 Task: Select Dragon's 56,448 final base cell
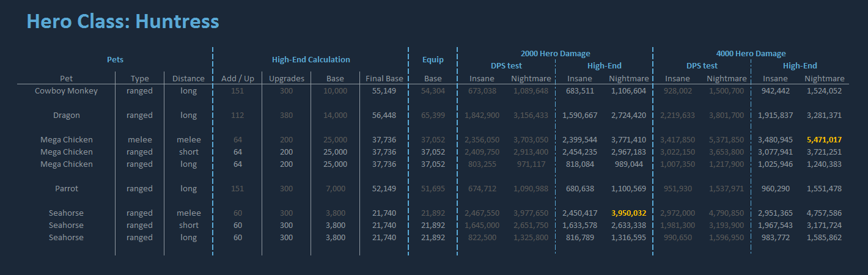(x=384, y=116)
